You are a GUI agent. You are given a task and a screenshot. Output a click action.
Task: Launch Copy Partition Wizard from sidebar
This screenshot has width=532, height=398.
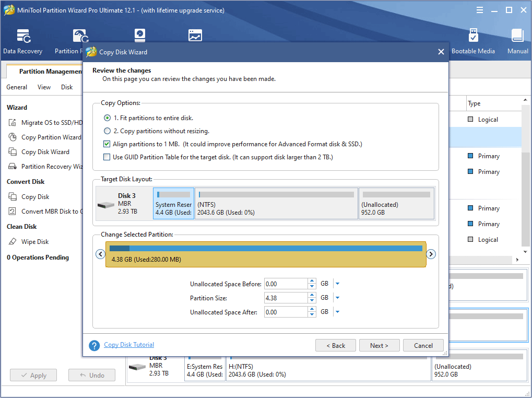pyautogui.click(x=44, y=137)
